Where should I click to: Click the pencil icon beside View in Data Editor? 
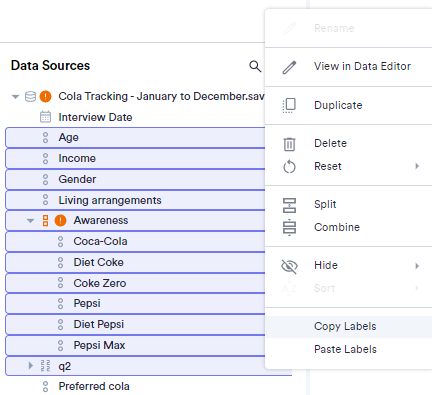click(x=289, y=67)
